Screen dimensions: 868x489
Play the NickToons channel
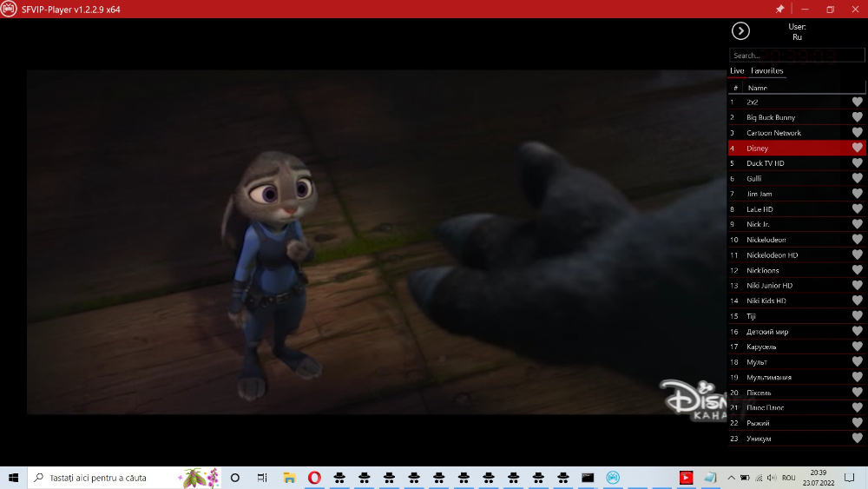796,270
